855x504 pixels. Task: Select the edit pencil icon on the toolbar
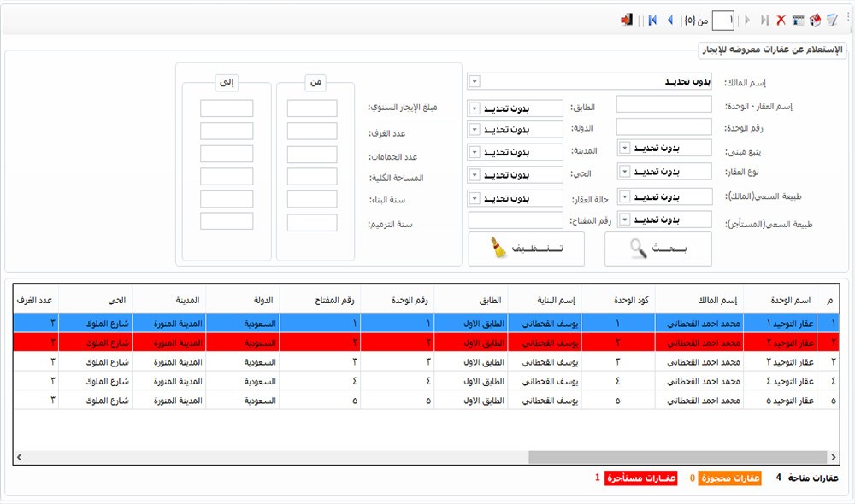tap(832, 19)
